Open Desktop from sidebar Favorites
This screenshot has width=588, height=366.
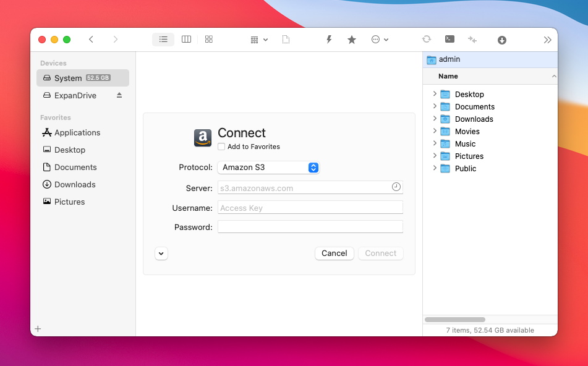click(x=83, y=150)
